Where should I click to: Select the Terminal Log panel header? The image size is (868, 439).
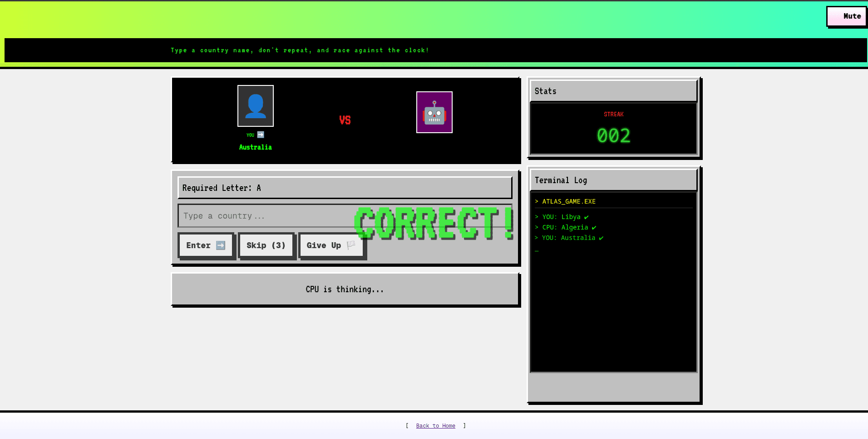pos(613,180)
